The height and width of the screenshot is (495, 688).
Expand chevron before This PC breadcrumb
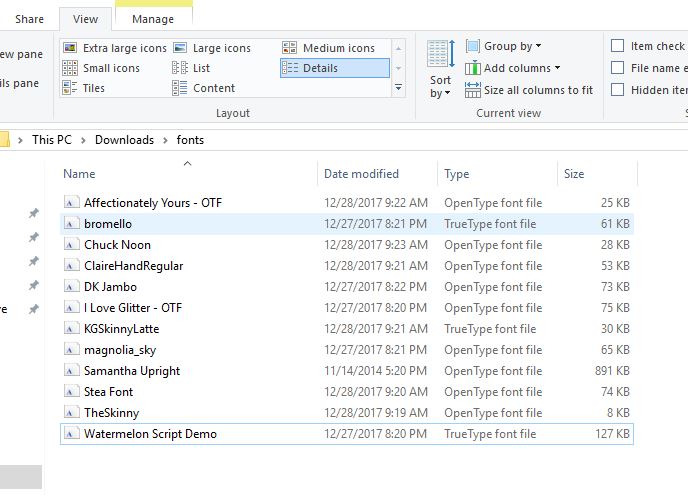coord(20,140)
